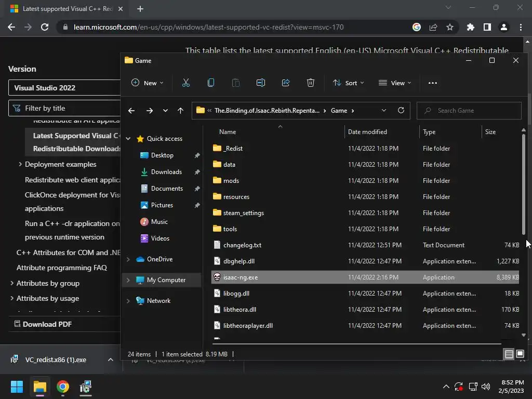The image size is (532, 399).
Task: Sort files by the Name column header
Action: (x=228, y=131)
